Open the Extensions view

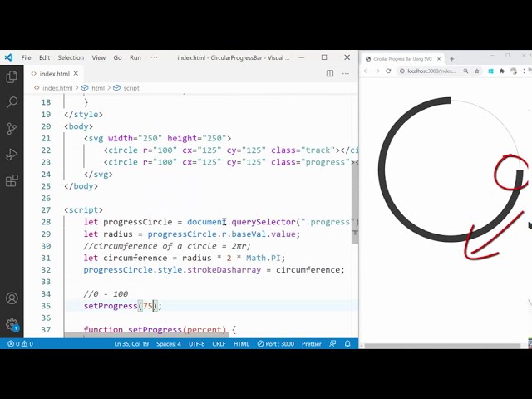point(12,180)
